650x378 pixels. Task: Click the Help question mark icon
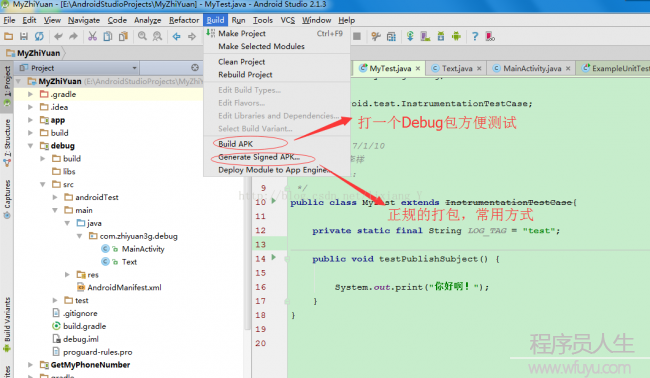[475, 36]
